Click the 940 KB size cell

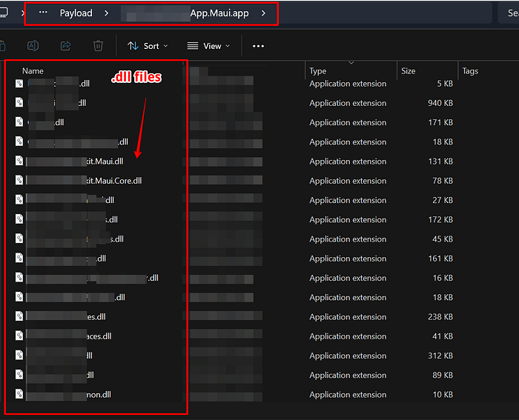440,103
